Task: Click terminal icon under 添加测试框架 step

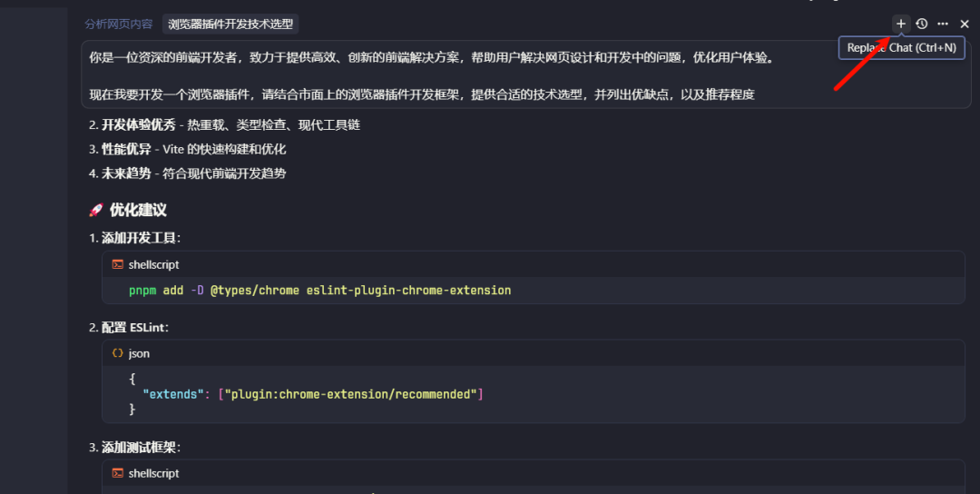Action: click(x=118, y=473)
